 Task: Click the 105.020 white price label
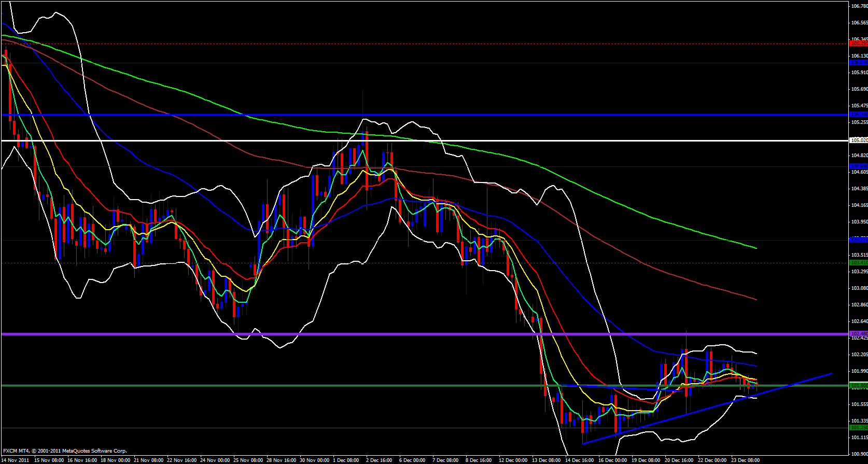pos(859,140)
